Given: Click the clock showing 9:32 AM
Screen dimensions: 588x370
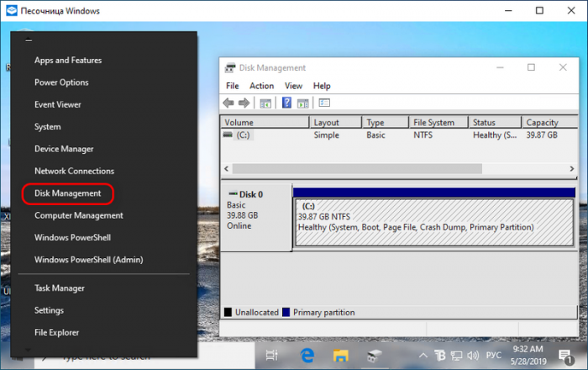Looking at the screenshot, I should coord(528,349).
